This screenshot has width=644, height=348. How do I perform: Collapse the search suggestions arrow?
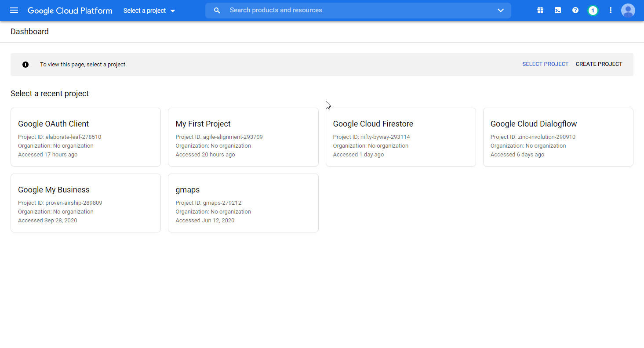tap(501, 10)
